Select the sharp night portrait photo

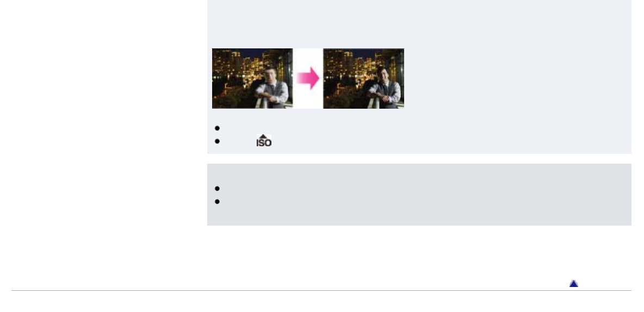tap(363, 78)
